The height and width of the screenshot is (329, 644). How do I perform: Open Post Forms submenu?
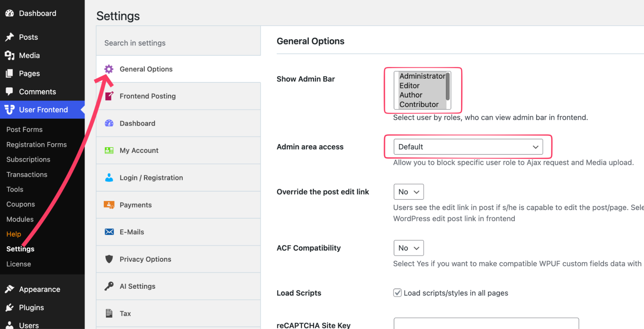click(x=24, y=130)
